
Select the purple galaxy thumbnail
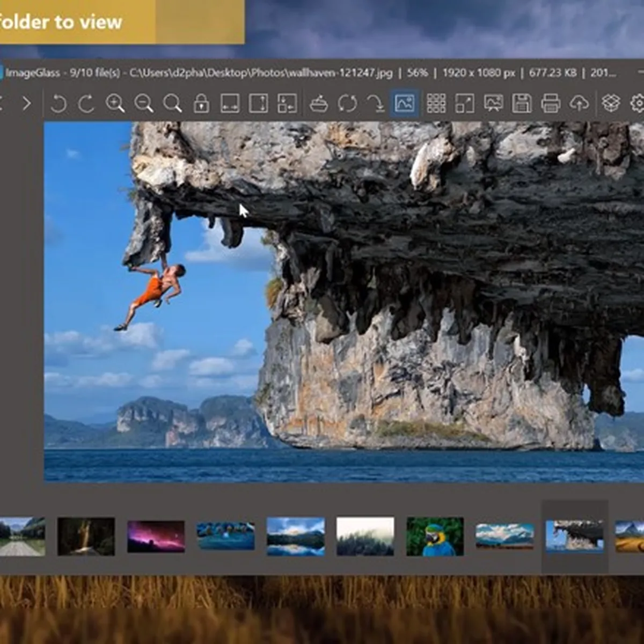point(156,536)
